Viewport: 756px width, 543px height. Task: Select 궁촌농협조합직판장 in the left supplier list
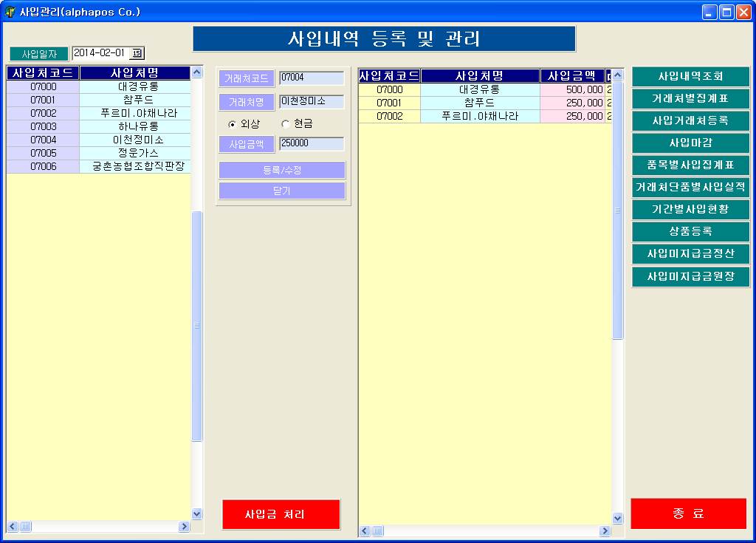point(136,166)
